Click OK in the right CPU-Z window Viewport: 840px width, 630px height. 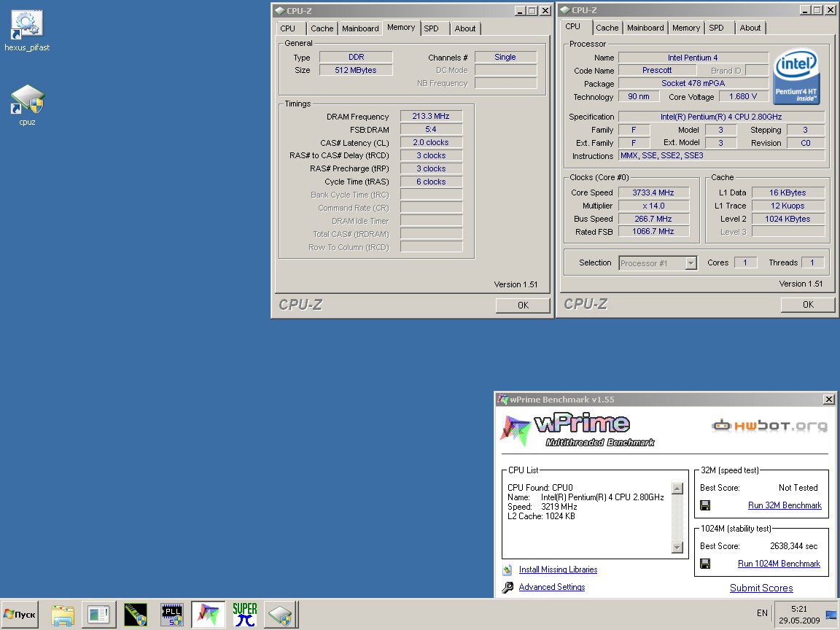pyautogui.click(x=808, y=305)
